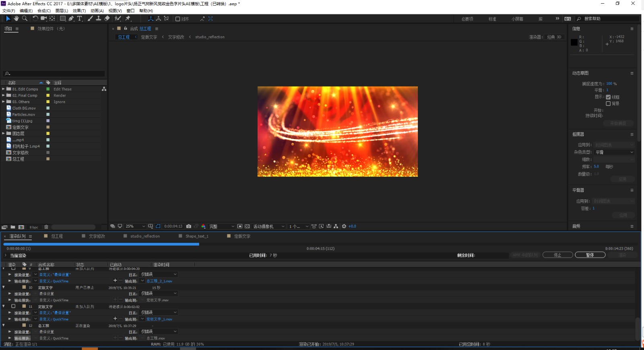
Task: Check the render checkbox for item 11 定版文字
Action: [13, 306]
